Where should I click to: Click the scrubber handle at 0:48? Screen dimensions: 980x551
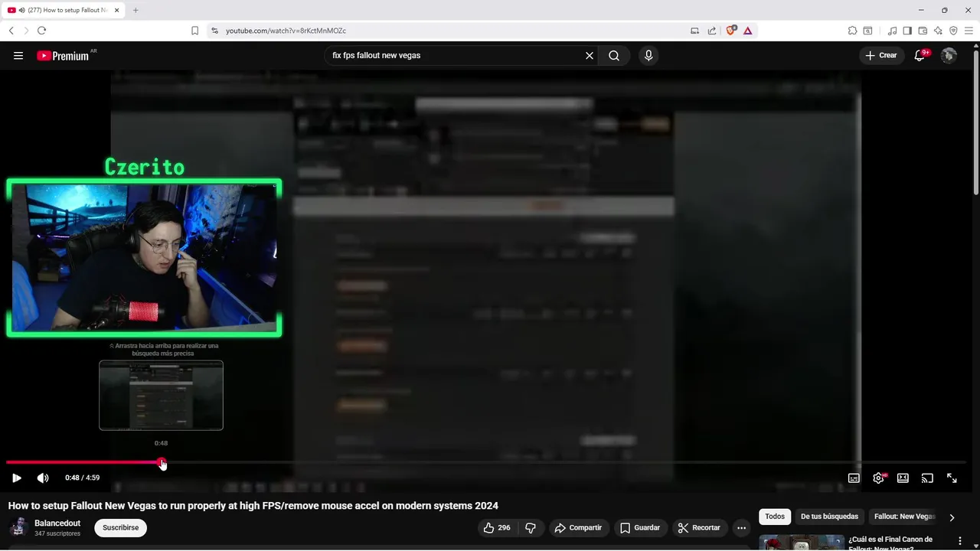[x=162, y=462]
